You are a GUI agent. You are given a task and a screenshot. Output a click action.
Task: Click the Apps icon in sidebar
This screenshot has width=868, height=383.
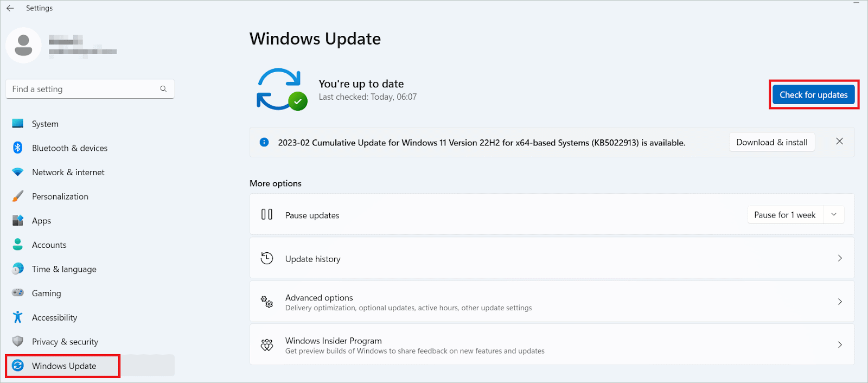click(18, 220)
